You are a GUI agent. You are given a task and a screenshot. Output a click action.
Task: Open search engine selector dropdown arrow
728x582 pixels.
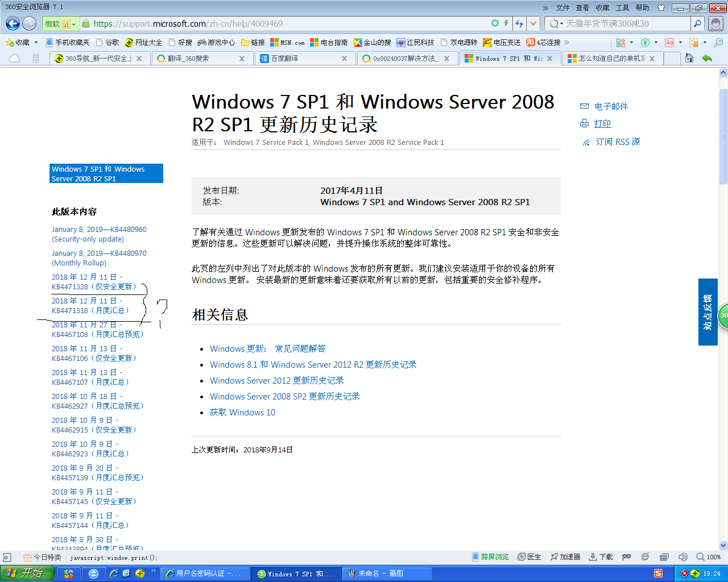click(x=562, y=24)
